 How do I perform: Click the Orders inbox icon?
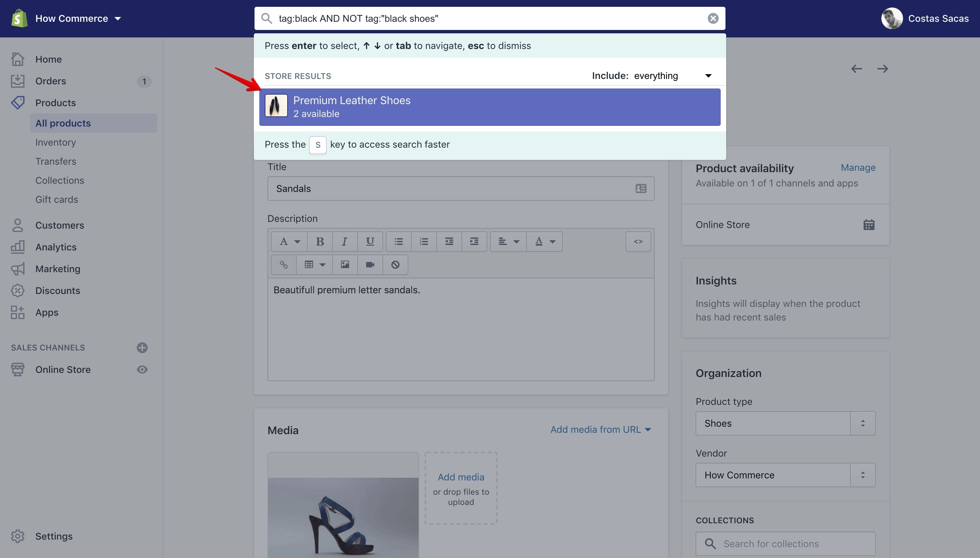pos(18,81)
